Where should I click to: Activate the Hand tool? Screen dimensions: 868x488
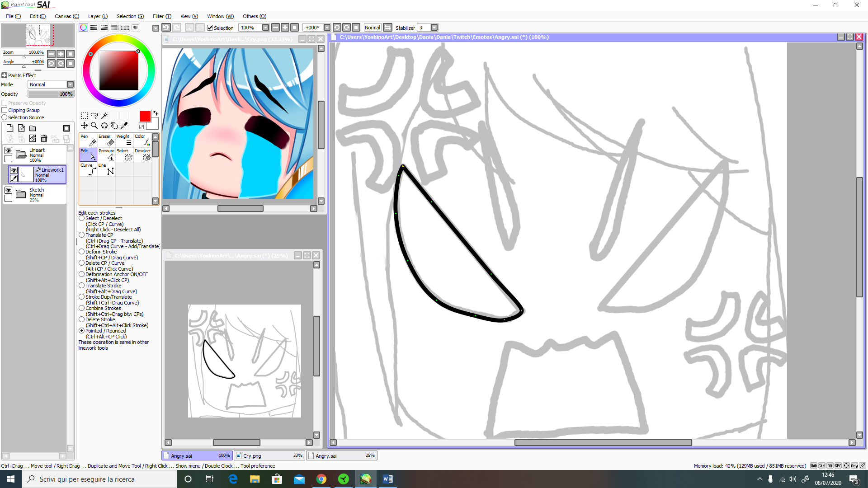[114, 126]
